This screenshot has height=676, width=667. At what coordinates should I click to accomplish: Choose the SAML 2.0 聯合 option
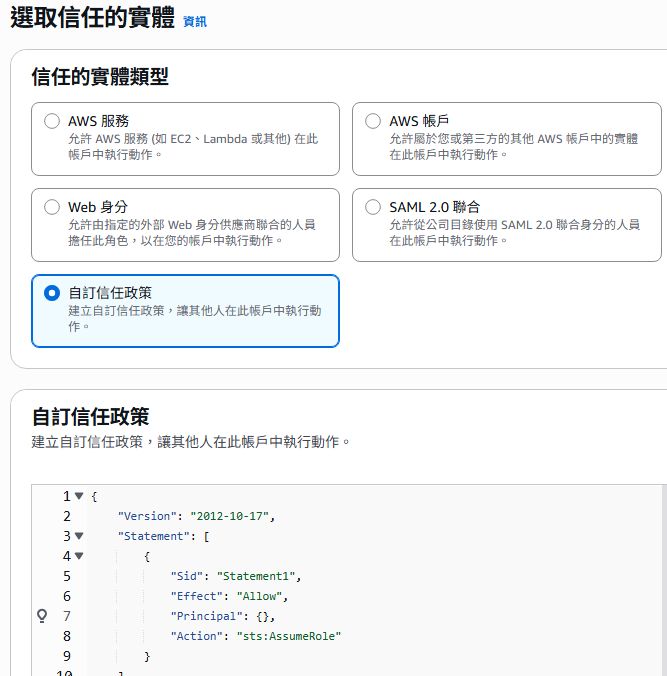click(373, 207)
